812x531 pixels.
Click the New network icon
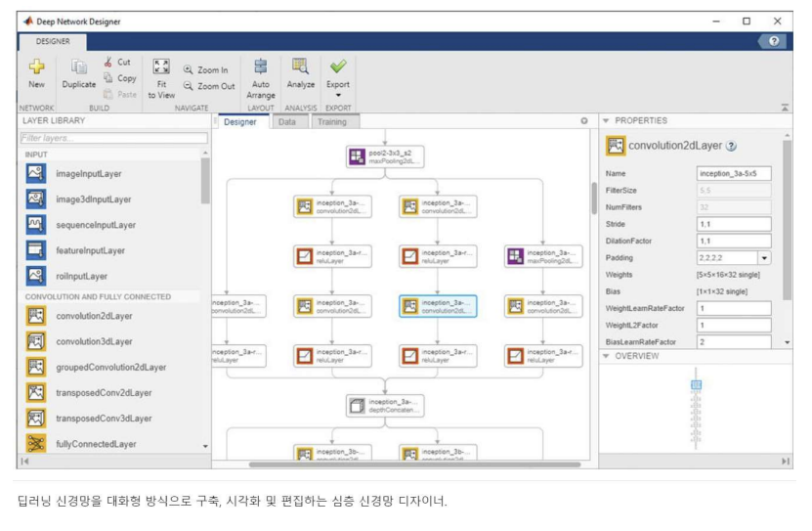pos(36,66)
